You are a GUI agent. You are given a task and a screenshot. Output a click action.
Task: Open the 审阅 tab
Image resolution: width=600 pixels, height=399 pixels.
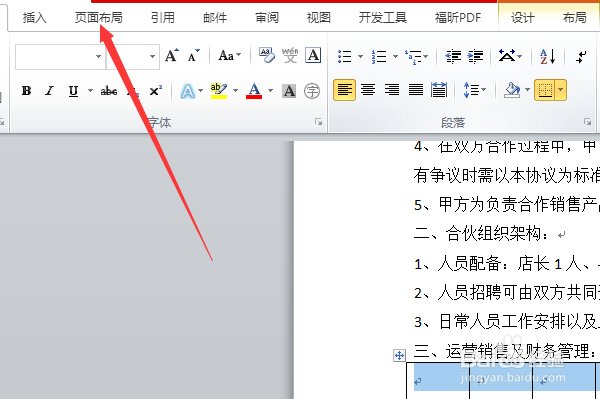[267, 18]
